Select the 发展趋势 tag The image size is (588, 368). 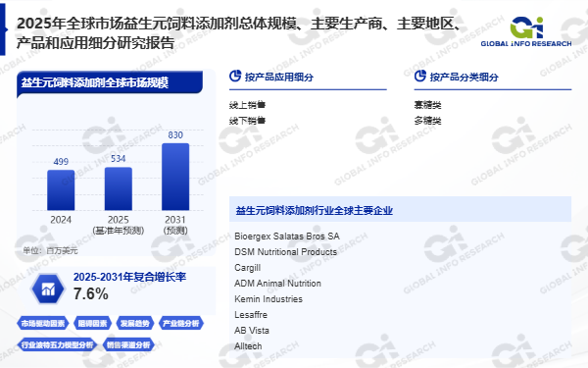click(134, 323)
